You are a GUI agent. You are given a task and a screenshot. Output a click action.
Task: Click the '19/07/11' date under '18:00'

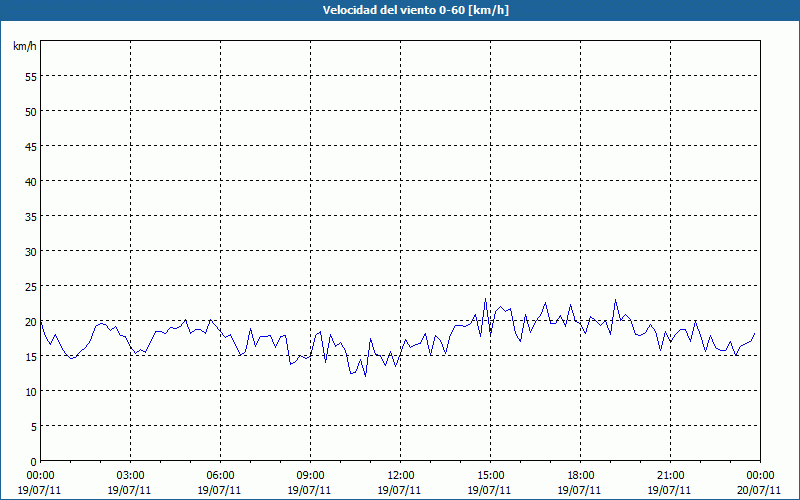(580, 490)
